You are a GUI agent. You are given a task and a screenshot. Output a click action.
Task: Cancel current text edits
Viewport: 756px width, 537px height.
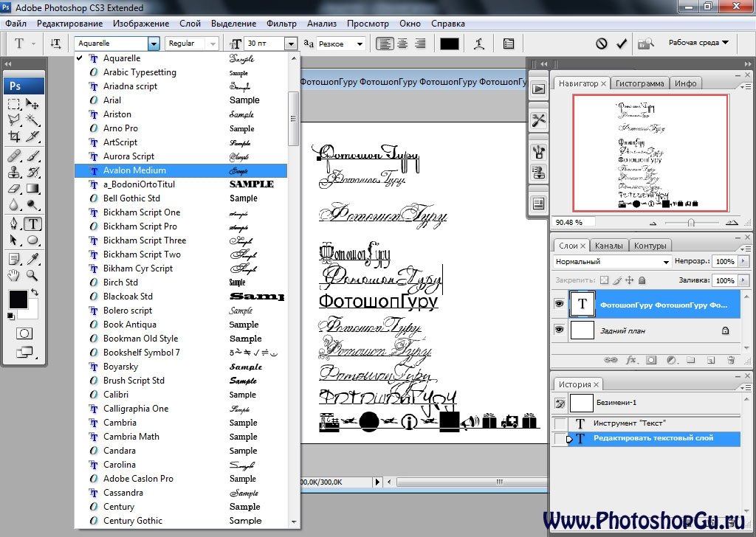(601, 44)
